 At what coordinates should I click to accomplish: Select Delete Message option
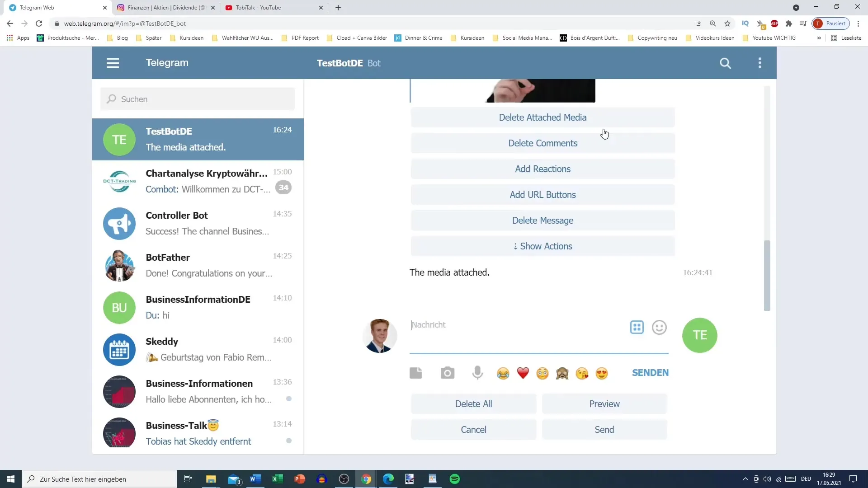coord(542,221)
